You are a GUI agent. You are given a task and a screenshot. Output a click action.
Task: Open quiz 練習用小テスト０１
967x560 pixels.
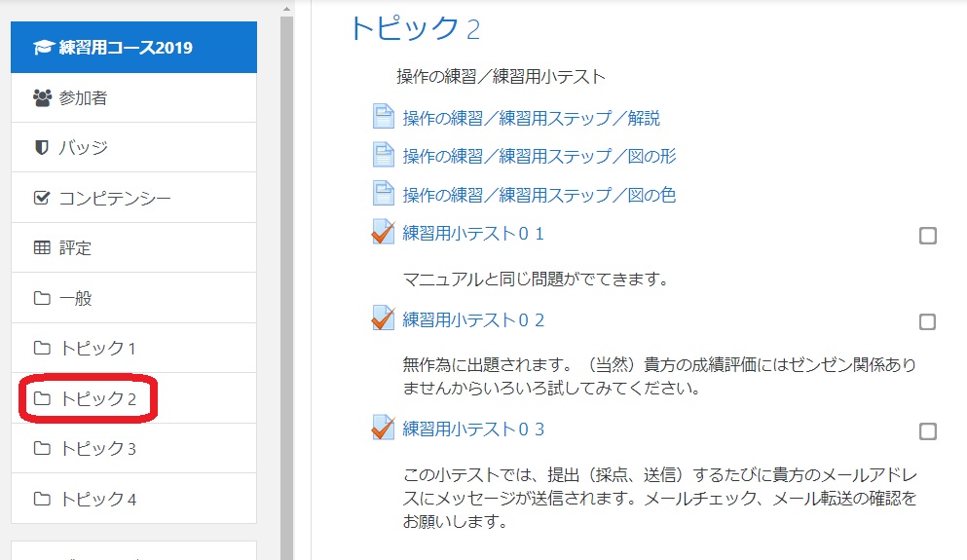[x=473, y=233]
